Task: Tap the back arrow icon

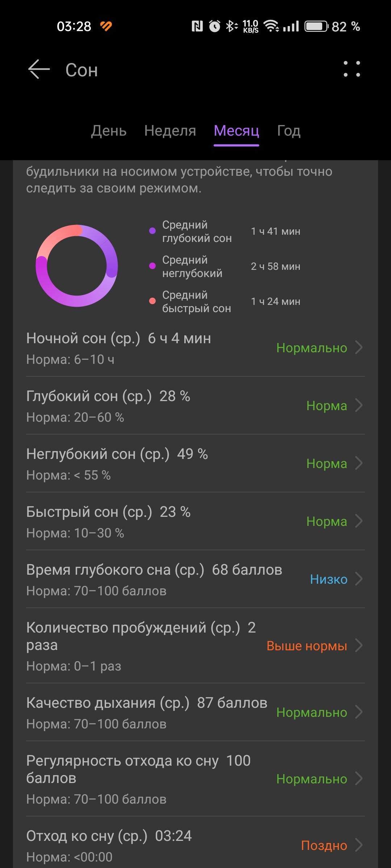Action: coord(39,69)
